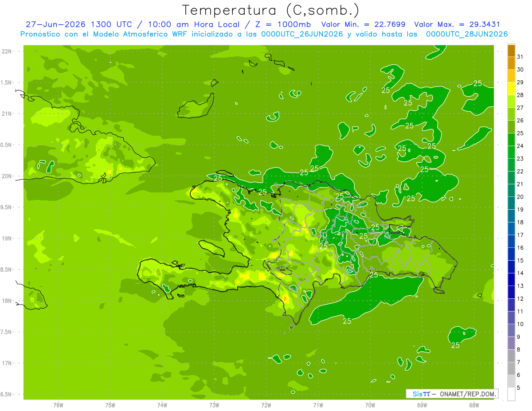
Task: Click the '70W' longitude axis label
Action: pos(370,405)
